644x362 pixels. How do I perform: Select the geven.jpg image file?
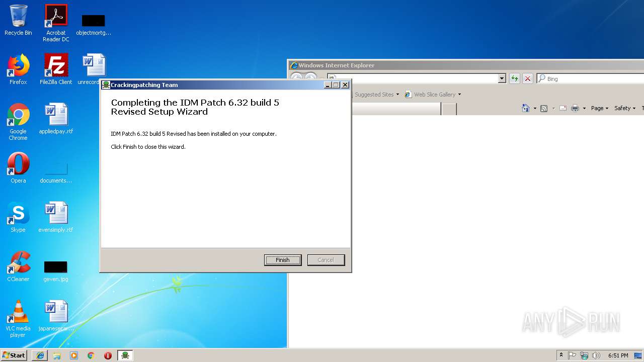(x=56, y=270)
